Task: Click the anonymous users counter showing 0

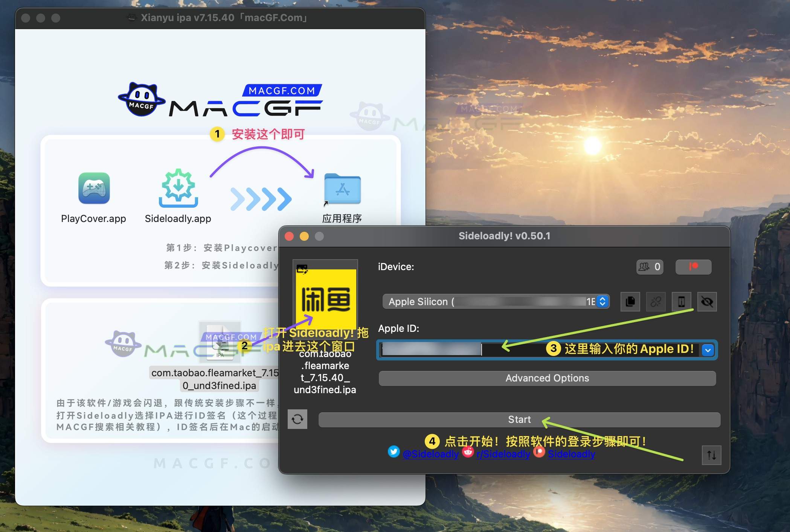Action: pyautogui.click(x=650, y=267)
